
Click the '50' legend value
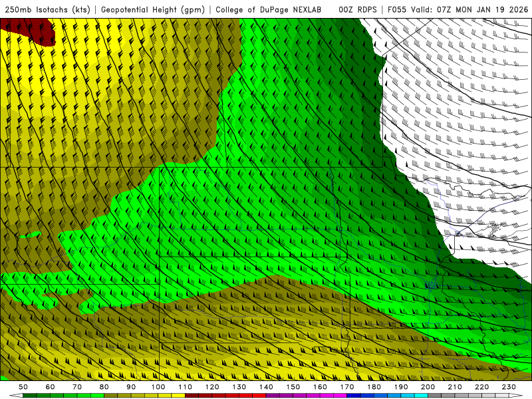click(x=23, y=387)
